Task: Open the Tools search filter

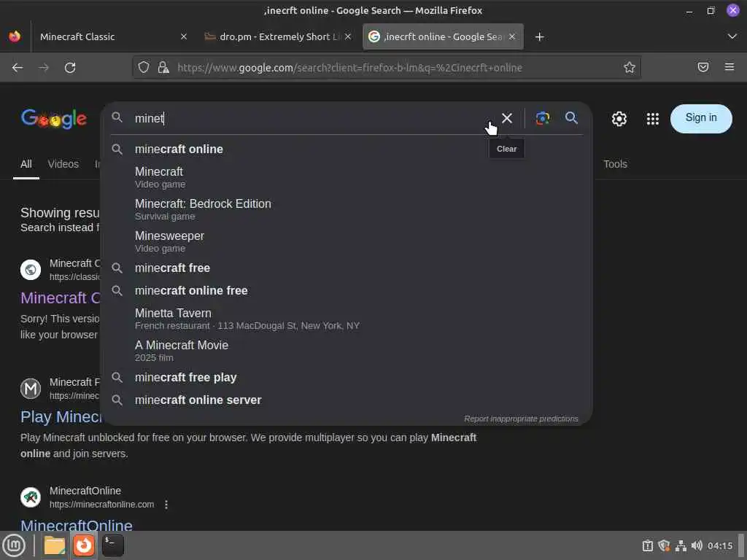Action: point(615,164)
